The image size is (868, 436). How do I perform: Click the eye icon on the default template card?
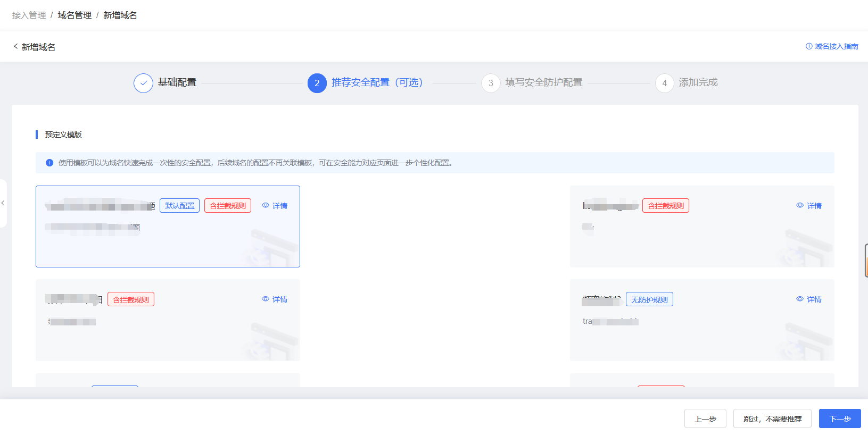(266, 205)
